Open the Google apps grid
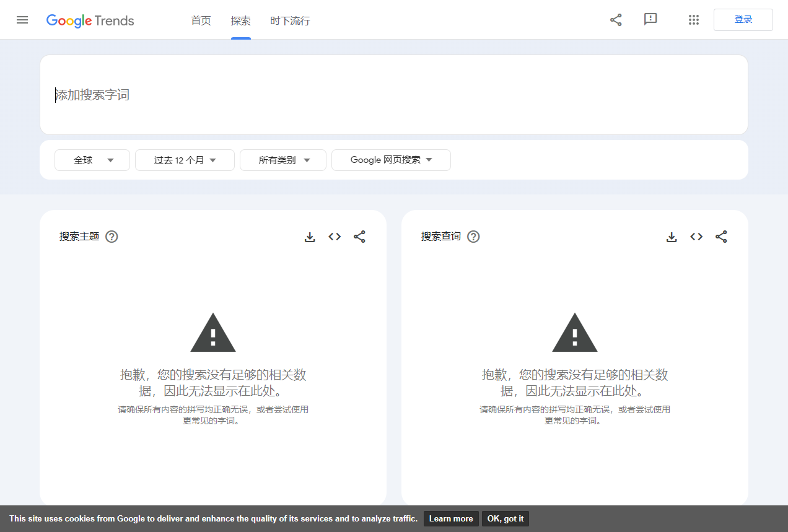Viewport: 788px width, 532px height. [694, 19]
